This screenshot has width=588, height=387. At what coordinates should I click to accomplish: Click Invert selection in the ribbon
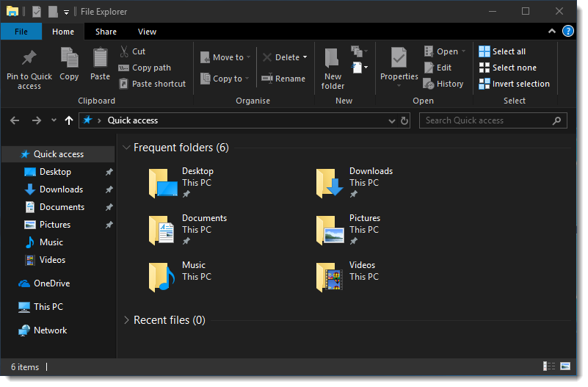[515, 84]
